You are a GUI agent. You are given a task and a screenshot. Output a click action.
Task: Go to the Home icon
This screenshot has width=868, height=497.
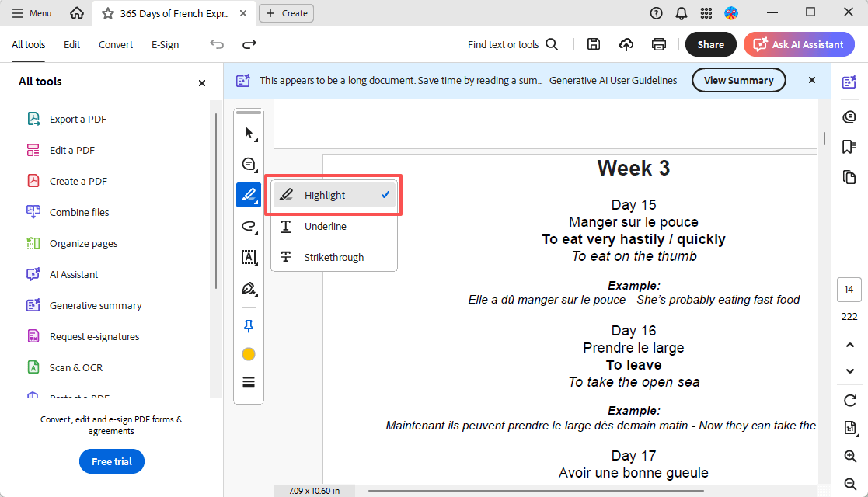click(x=77, y=12)
